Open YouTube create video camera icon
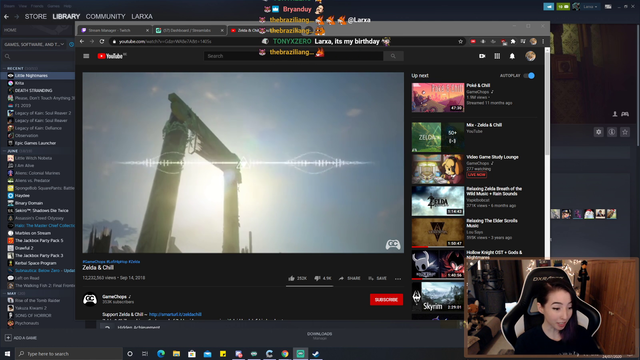This screenshot has width=640, height=360. pyautogui.click(x=482, y=56)
